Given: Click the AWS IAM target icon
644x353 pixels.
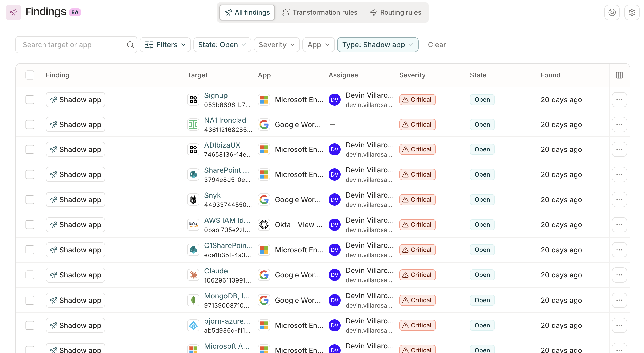Looking at the screenshot, I should point(193,225).
